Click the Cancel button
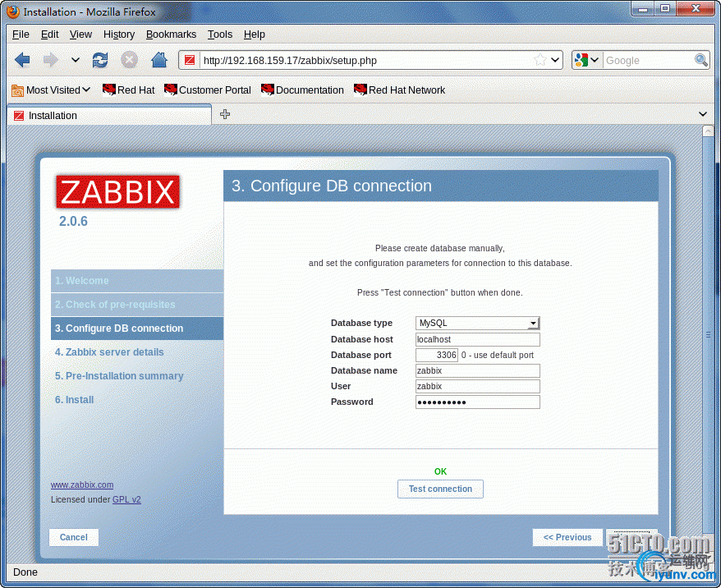 point(74,537)
